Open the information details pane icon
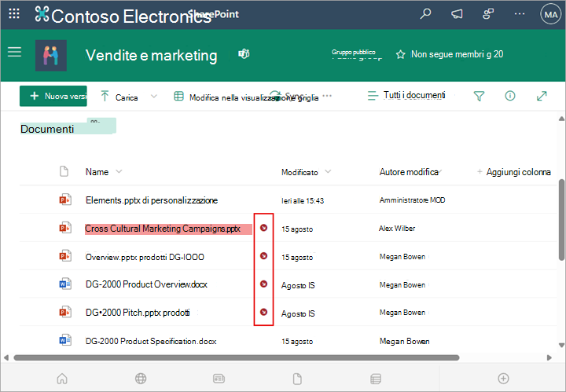The width and height of the screenshot is (566, 392). pyautogui.click(x=510, y=96)
